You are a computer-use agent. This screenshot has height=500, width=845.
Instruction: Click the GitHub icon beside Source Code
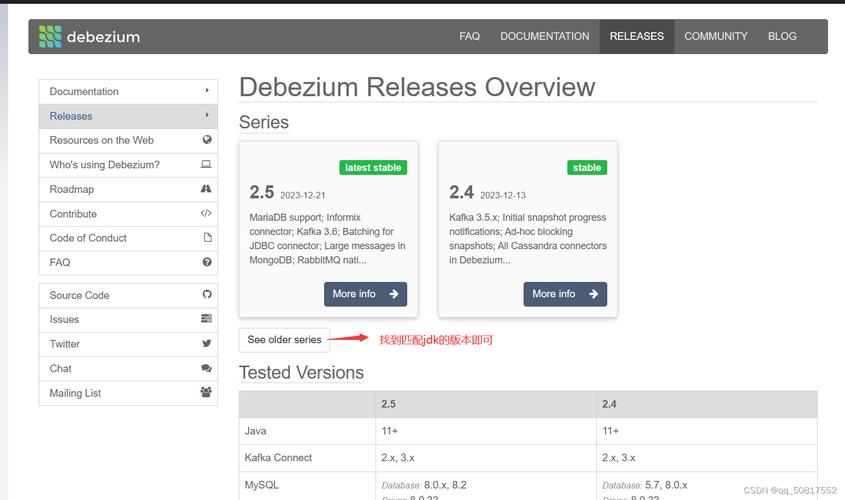(207, 294)
